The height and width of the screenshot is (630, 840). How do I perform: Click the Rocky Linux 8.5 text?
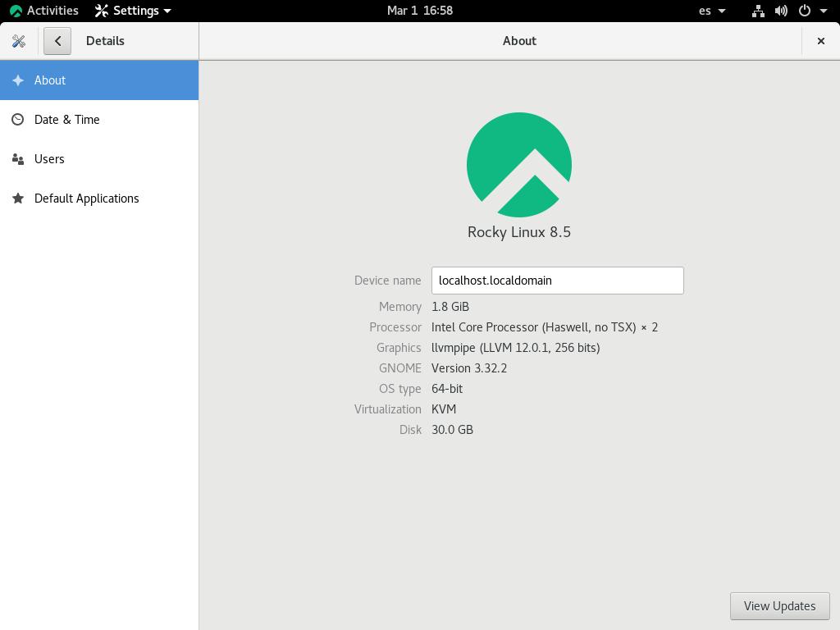[x=519, y=232]
